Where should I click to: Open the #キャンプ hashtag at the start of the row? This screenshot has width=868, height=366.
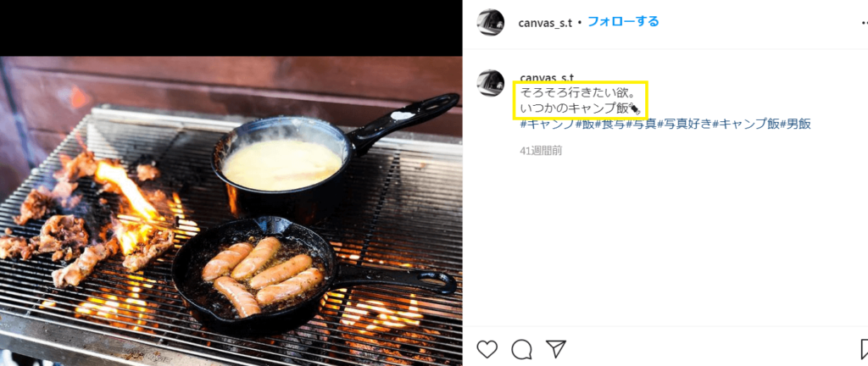(x=548, y=125)
